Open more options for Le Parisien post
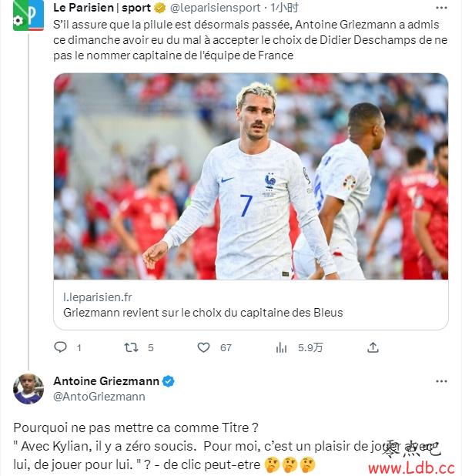The image size is (462, 476). coord(441,8)
